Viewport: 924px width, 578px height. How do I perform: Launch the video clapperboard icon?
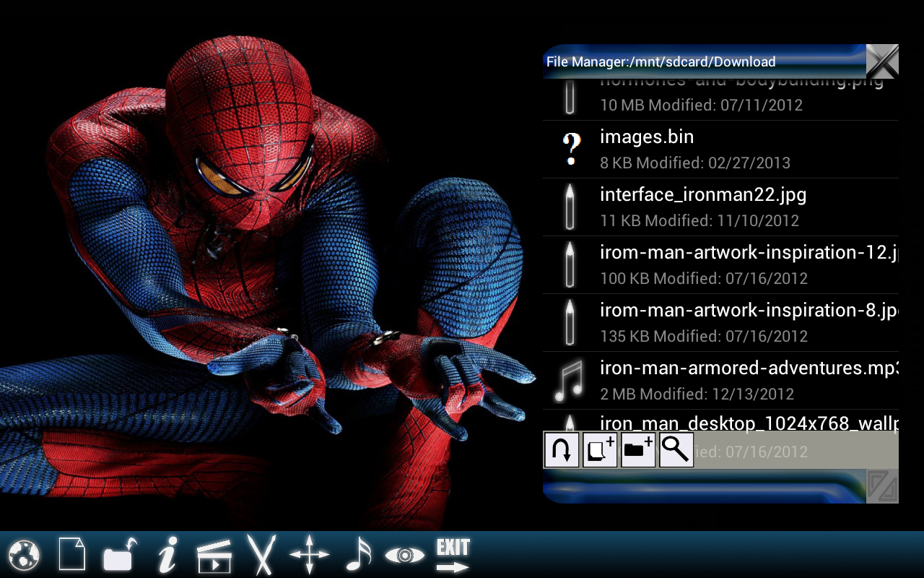point(214,556)
